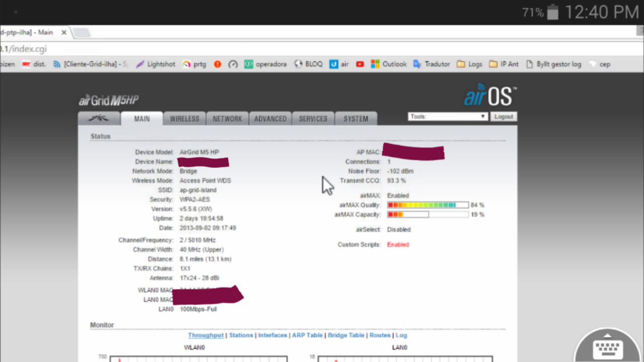
Task: Open the Byllt gestor log bookmark
Action: pos(553,64)
